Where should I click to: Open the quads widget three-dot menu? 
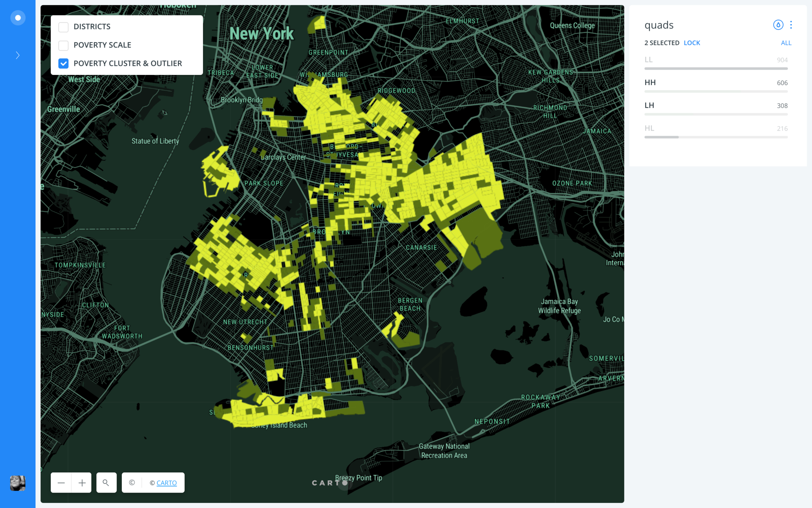(x=791, y=25)
